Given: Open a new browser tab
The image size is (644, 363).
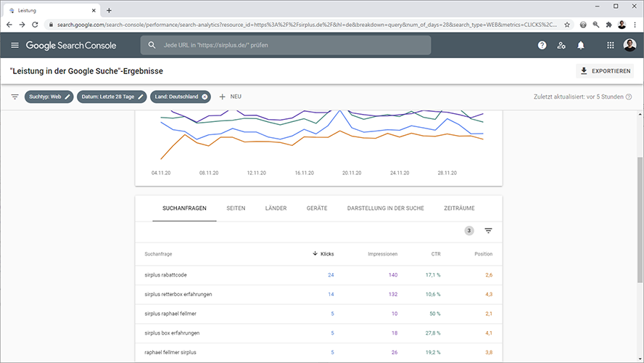Looking at the screenshot, I should pos(109,11).
